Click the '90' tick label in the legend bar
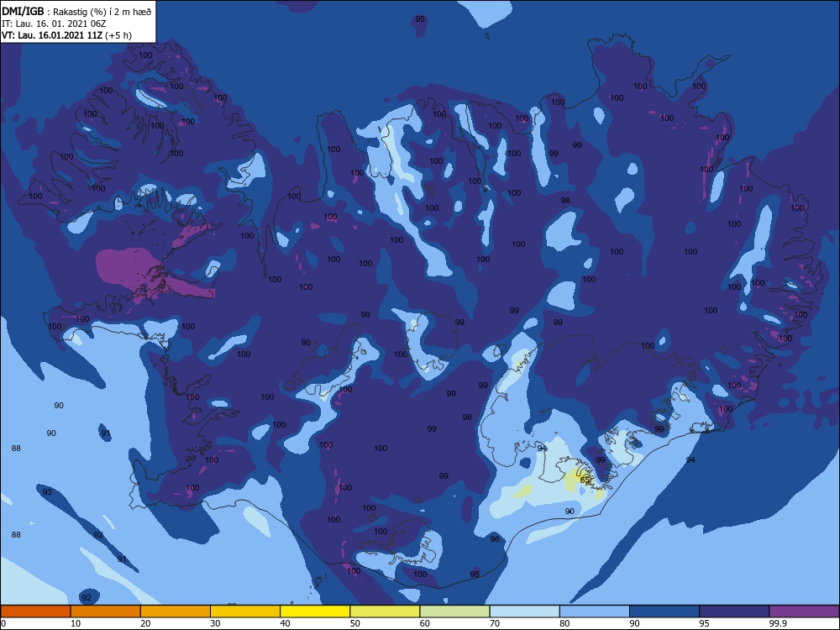The width and height of the screenshot is (840, 630). coord(634,623)
